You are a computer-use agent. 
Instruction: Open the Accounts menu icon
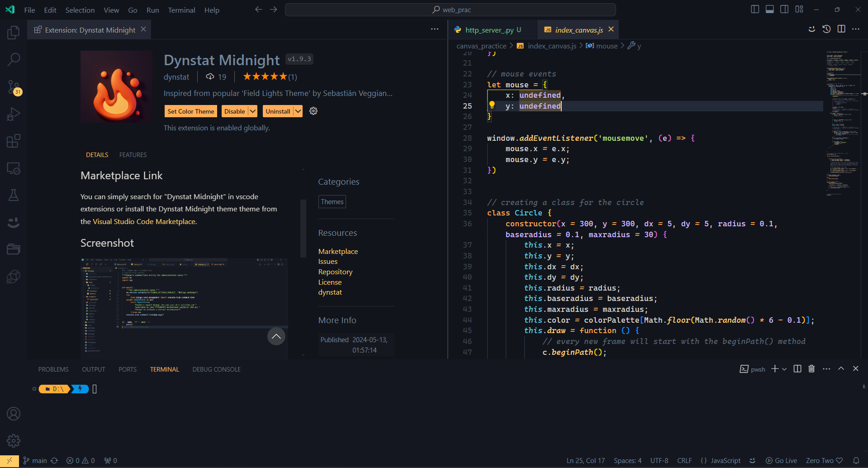click(14, 414)
